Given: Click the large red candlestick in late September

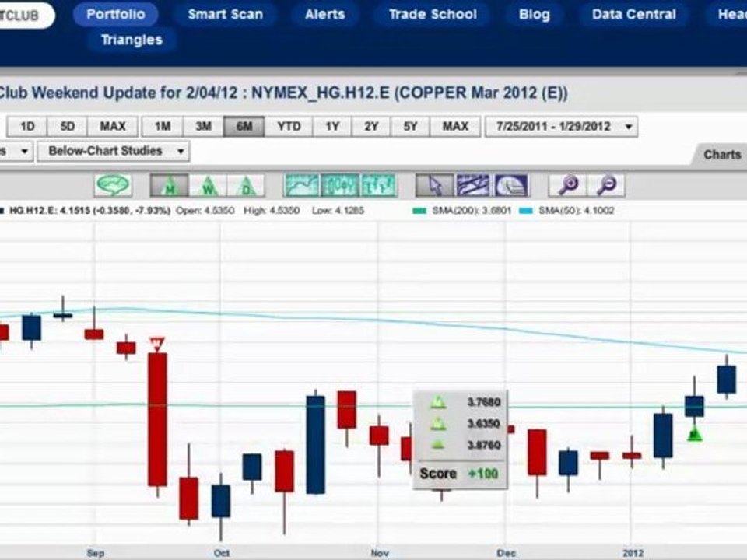Looking at the screenshot, I should pyautogui.click(x=157, y=419).
